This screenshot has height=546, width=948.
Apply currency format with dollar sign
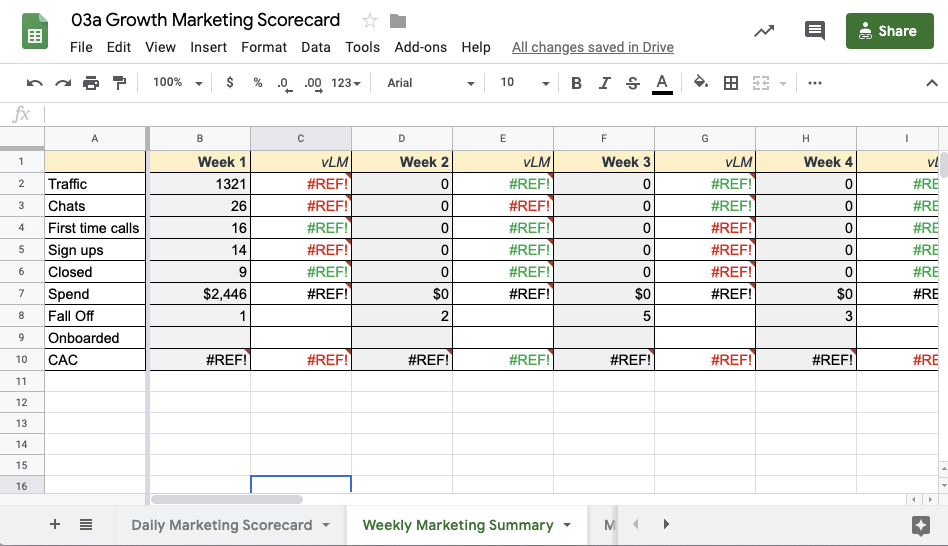(x=230, y=82)
